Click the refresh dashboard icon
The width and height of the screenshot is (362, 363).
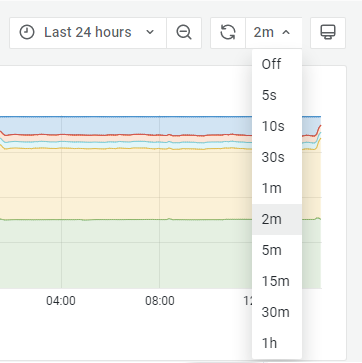pyautogui.click(x=228, y=33)
